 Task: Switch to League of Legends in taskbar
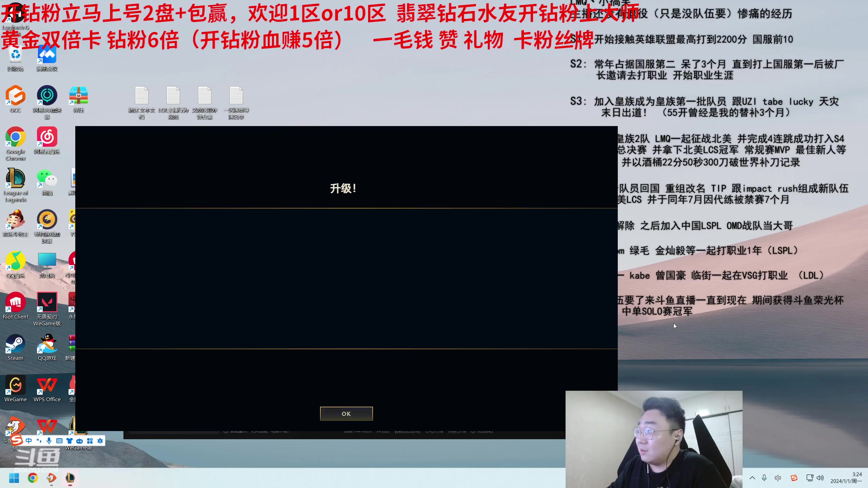[x=70, y=478]
